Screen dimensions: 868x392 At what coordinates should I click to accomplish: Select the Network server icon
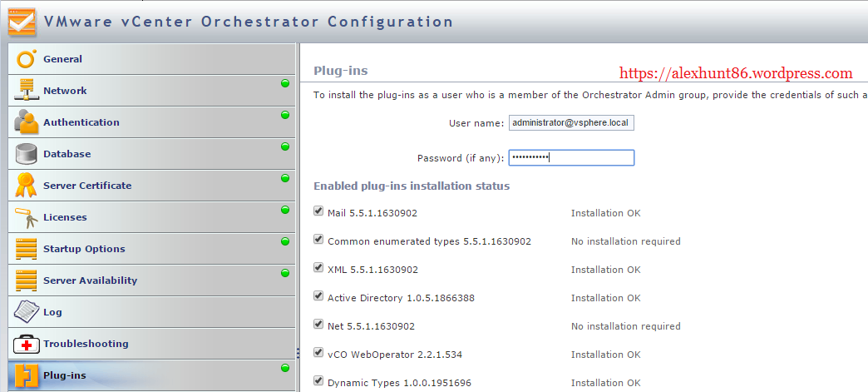coord(26,91)
